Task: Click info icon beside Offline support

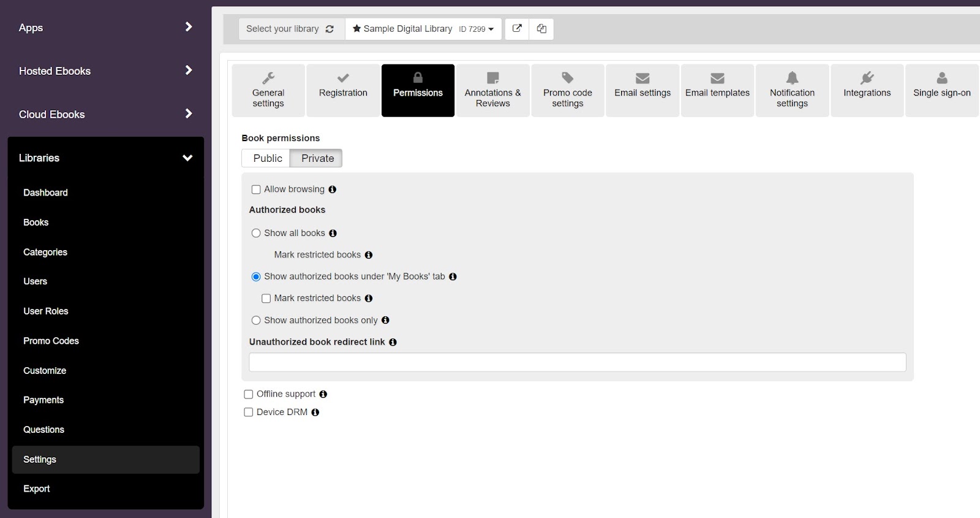Action: (323, 394)
